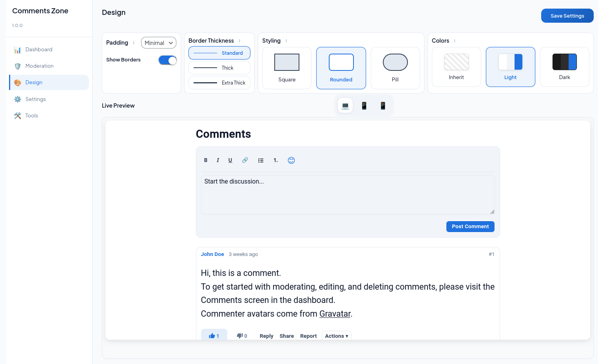
Task: Insert a link with the chain icon
Action: 245,160
